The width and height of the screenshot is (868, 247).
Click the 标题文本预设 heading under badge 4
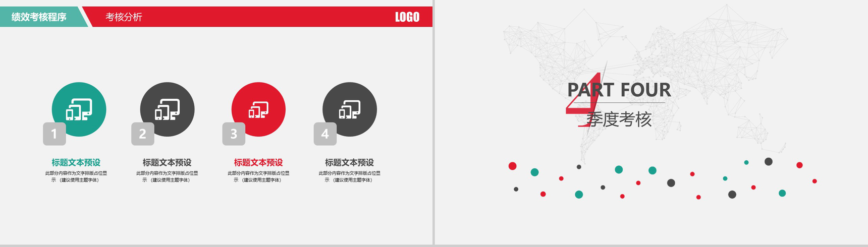click(x=349, y=162)
